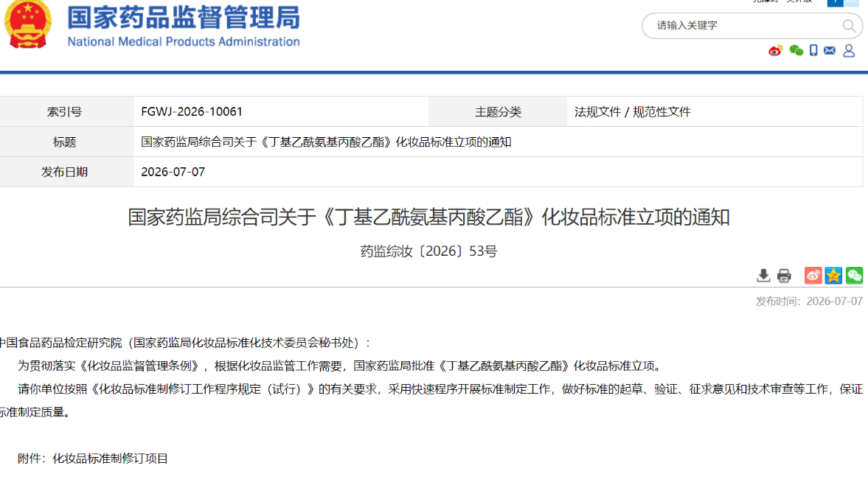Open attachment 化妆品标准制修订项目
Viewport: 868px width, 488px height.
[x=110, y=459]
